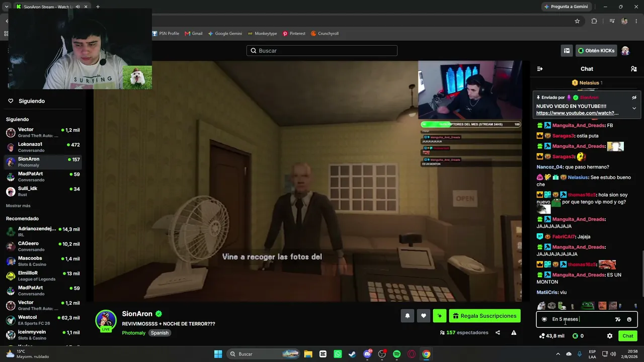Open Vector channel in Siguiendo list
This screenshot has width=644, height=362.
pyautogui.click(x=43, y=133)
